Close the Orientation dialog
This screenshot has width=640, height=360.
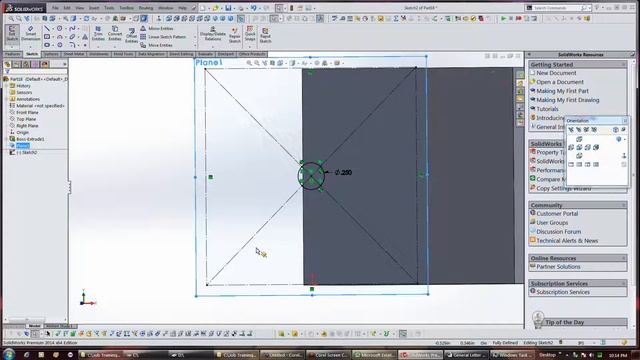click(x=624, y=120)
